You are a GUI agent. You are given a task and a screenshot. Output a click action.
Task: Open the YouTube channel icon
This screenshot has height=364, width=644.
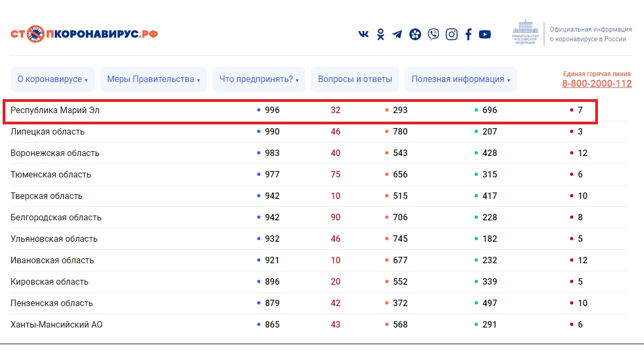tap(485, 34)
